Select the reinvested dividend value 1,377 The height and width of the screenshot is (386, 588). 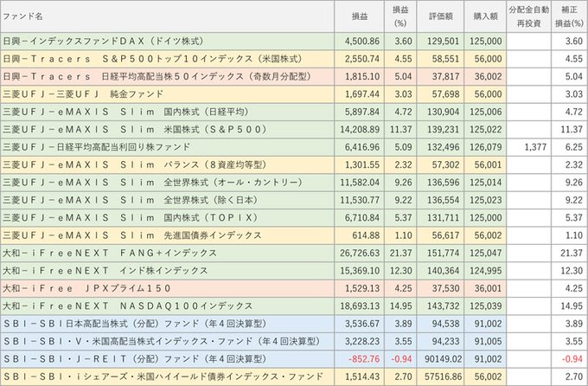pyautogui.click(x=535, y=147)
